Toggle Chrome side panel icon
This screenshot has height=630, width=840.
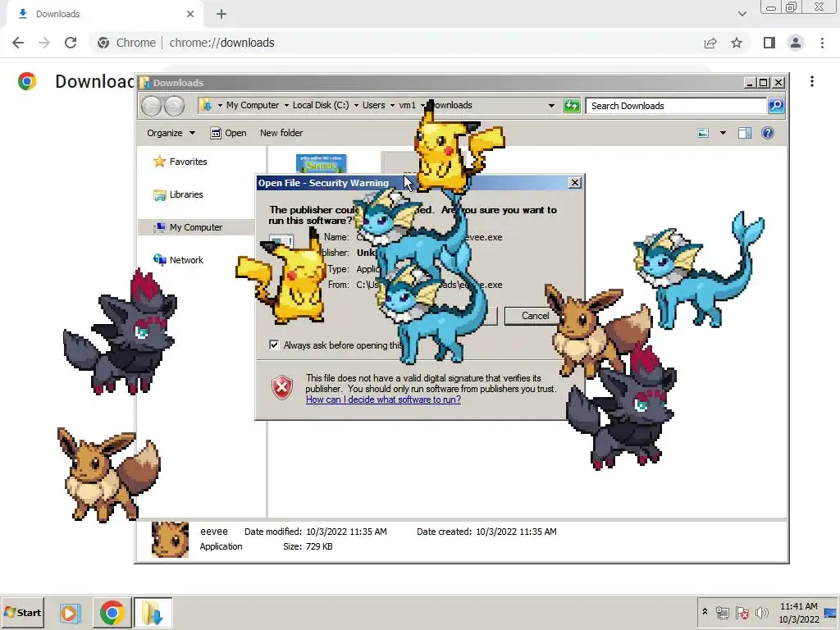pyautogui.click(x=769, y=43)
